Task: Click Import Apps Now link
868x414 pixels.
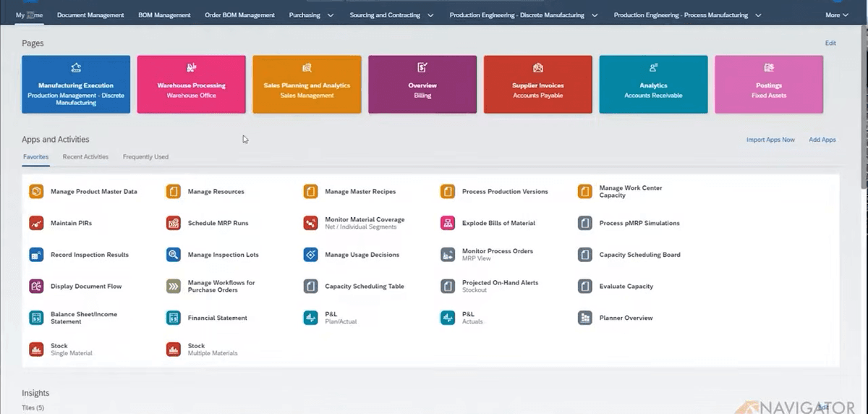Action: click(770, 140)
